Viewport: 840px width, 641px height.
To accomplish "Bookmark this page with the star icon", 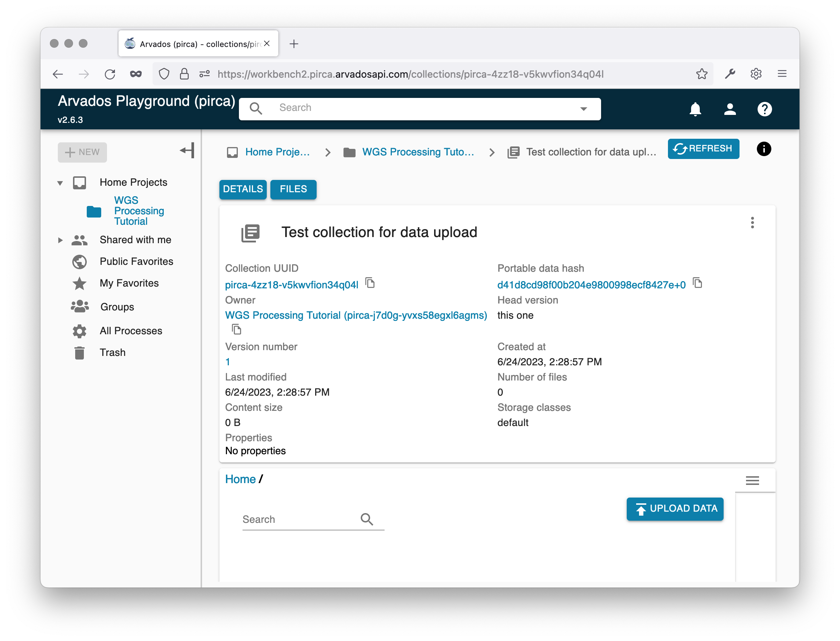I will [702, 74].
